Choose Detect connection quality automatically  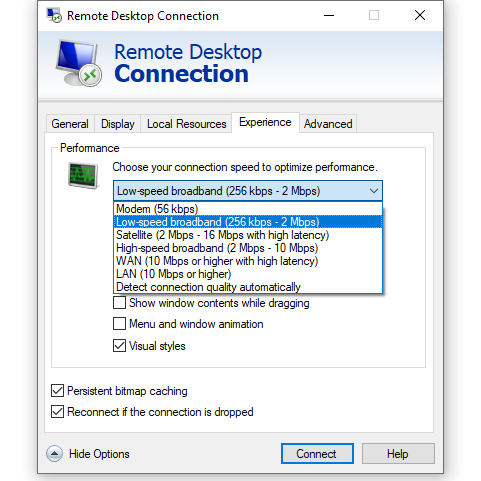[x=248, y=287]
